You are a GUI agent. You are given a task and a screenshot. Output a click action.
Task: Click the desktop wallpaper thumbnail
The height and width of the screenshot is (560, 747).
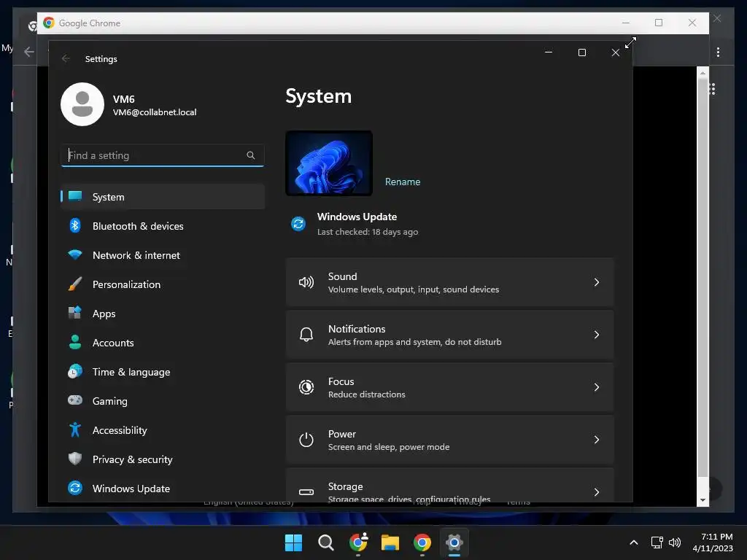click(x=329, y=163)
